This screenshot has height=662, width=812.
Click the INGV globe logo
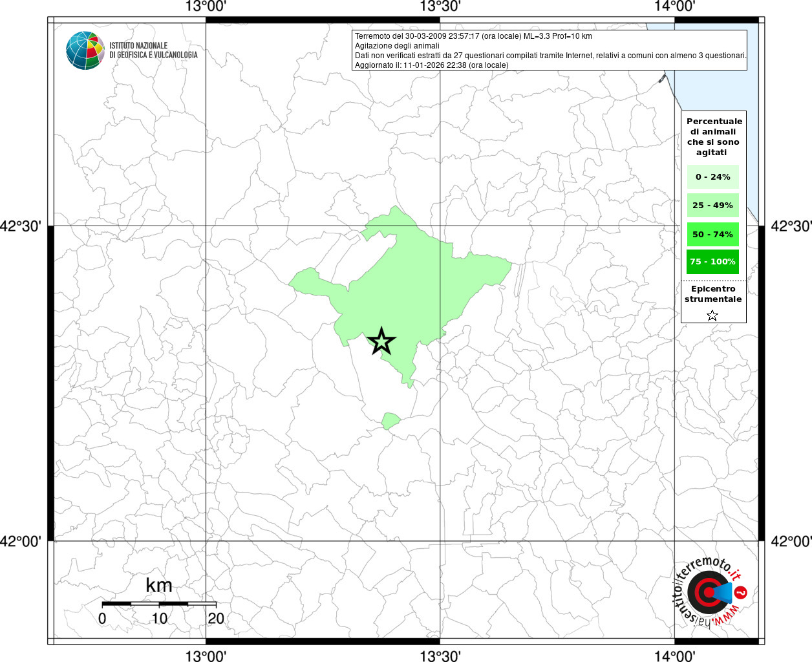point(85,50)
